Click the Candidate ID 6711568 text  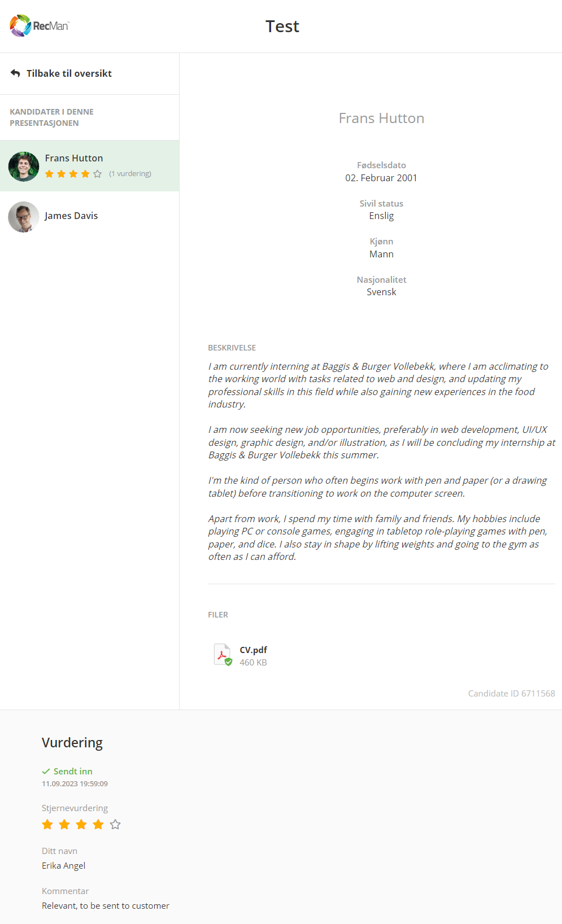click(x=511, y=694)
